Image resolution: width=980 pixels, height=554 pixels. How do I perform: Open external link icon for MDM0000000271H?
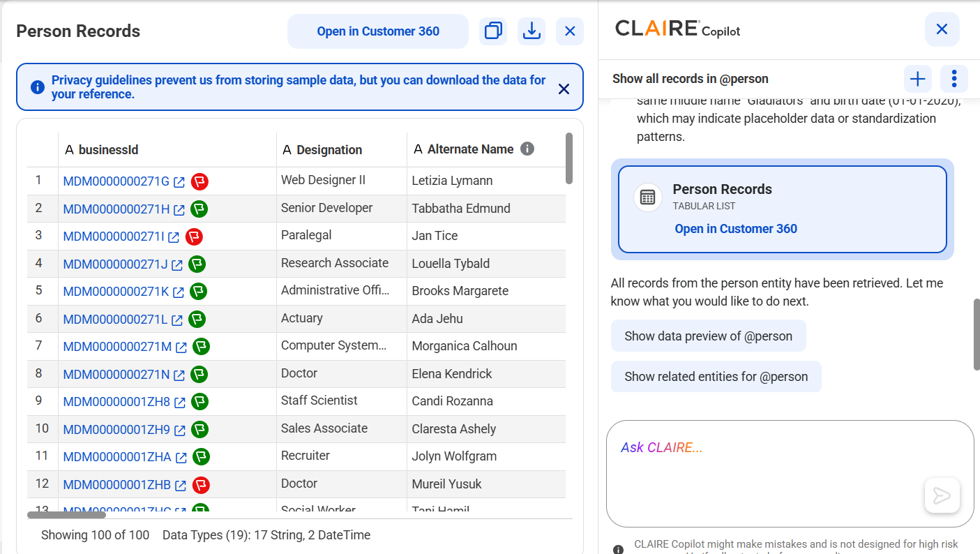point(179,209)
